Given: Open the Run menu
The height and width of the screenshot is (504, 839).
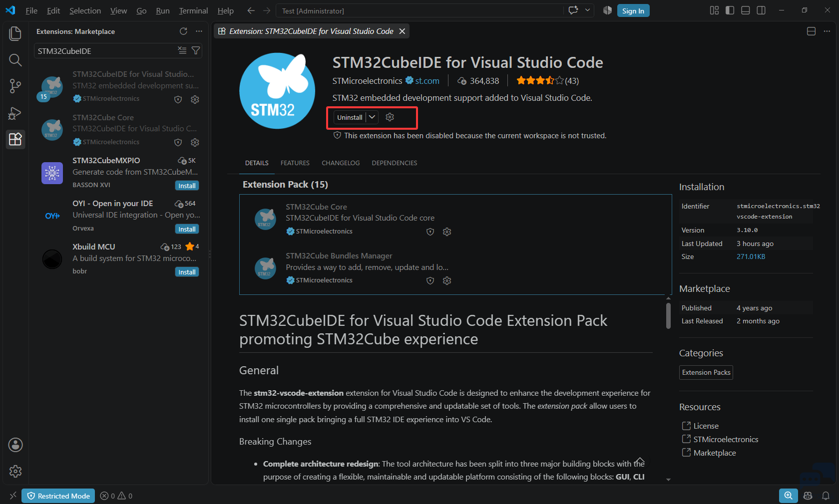Looking at the screenshot, I should (163, 10).
